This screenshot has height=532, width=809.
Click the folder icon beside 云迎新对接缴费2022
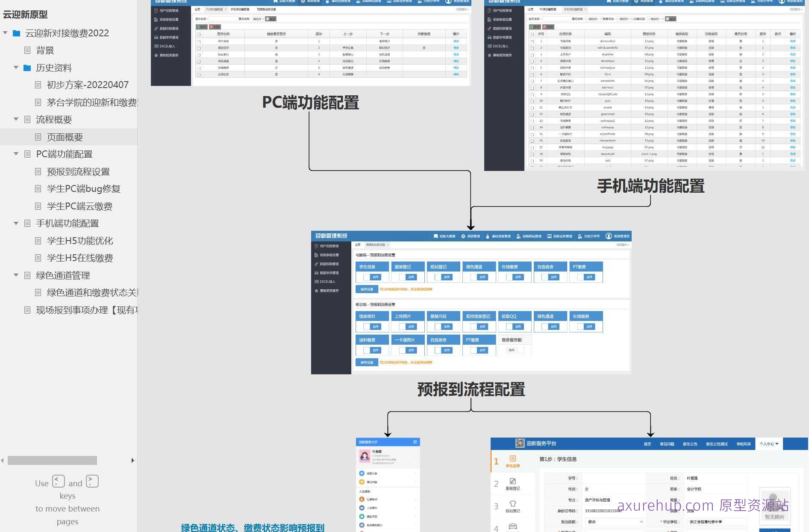point(17,33)
